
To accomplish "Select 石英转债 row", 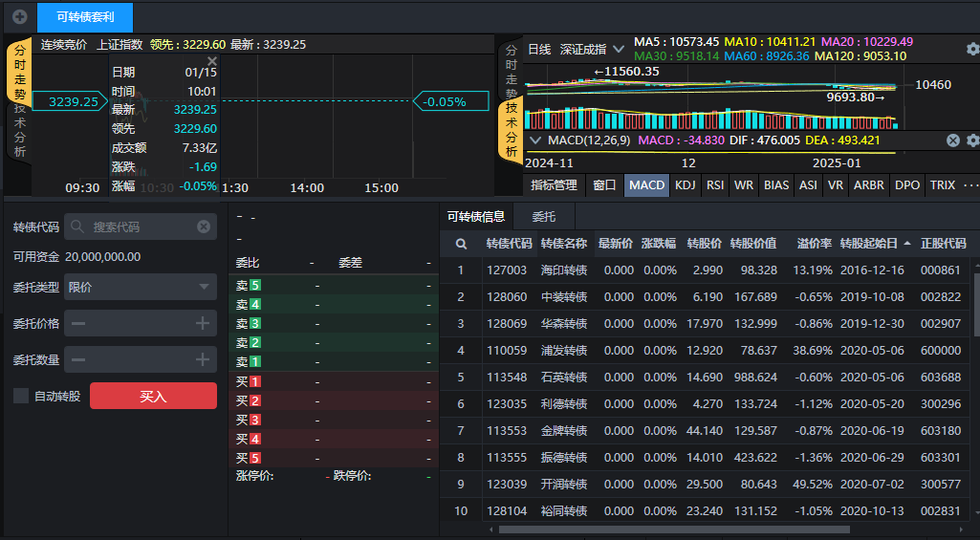I will [x=707, y=378].
